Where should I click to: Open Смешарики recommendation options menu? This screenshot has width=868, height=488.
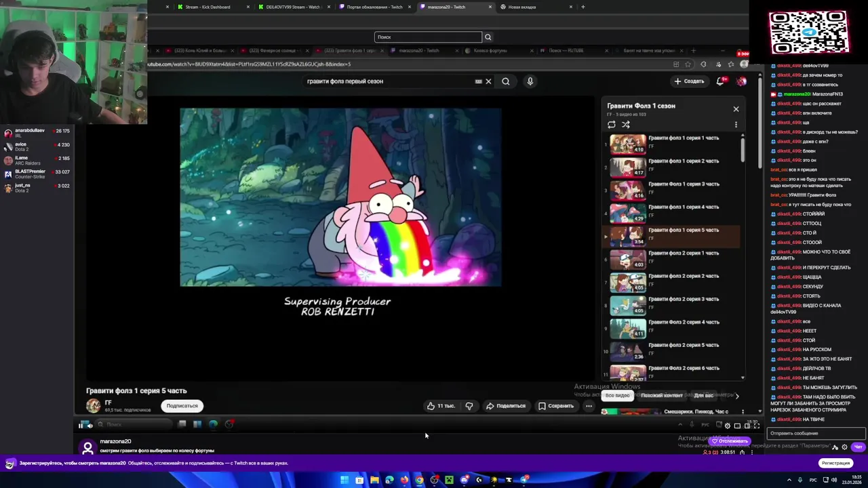[x=743, y=411]
